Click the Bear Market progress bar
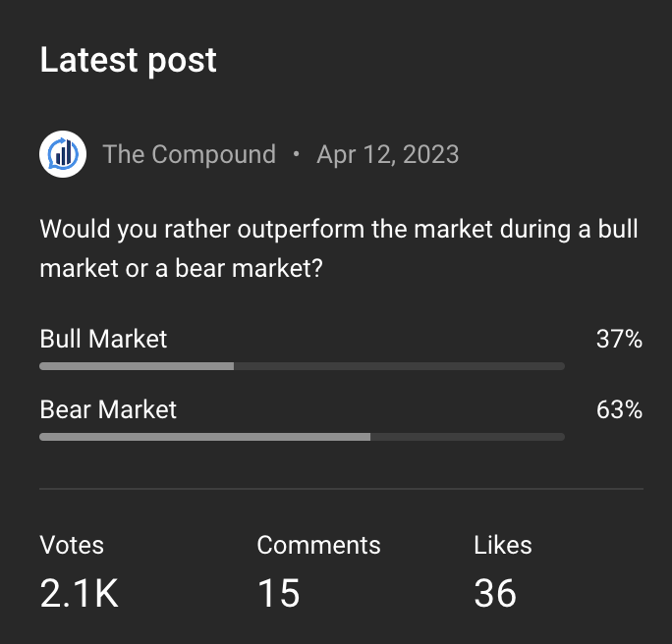 click(x=303, y=437)
